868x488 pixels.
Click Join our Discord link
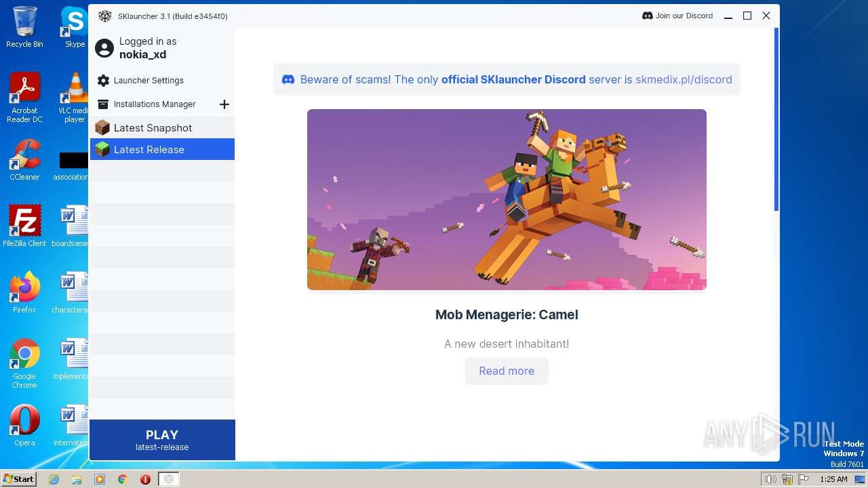(677, 16)
